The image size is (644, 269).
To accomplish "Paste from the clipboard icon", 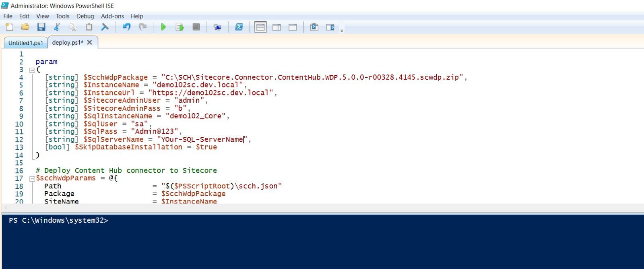I will click(x=89, y=27).
